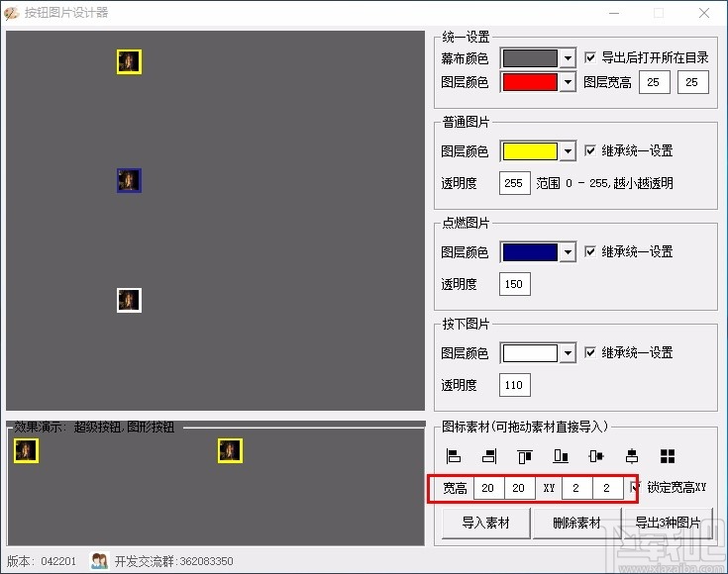Click the center vertically icon
The height and width of the screenshot is (574, 728).
click(632, 456)
